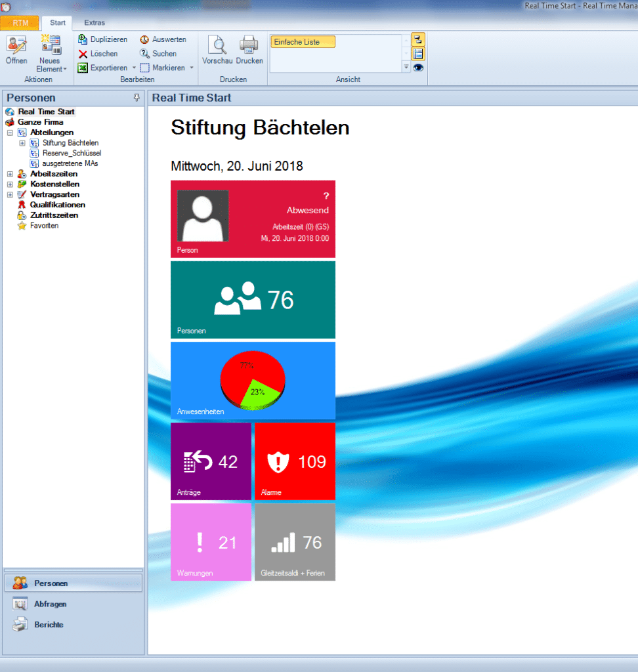Image resolution: width=638 pixels, height=672 pixels.
Task: Switch to Abfragen in the bottom navigation
Action: click(x=74, y=604)
